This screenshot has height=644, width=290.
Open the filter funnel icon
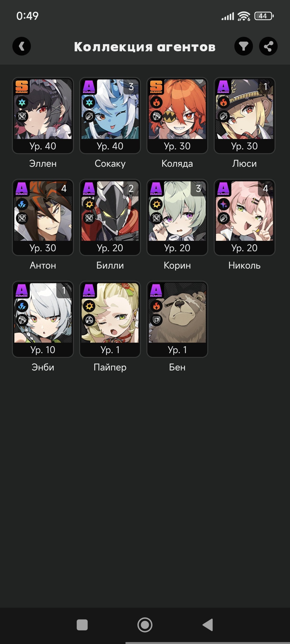(x=243, y=46)
